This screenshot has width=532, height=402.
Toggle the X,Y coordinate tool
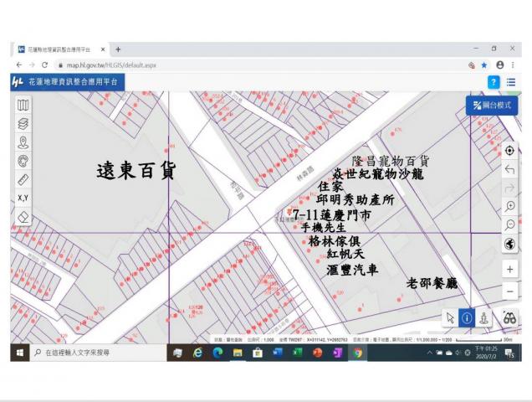(x=23, y=198)
